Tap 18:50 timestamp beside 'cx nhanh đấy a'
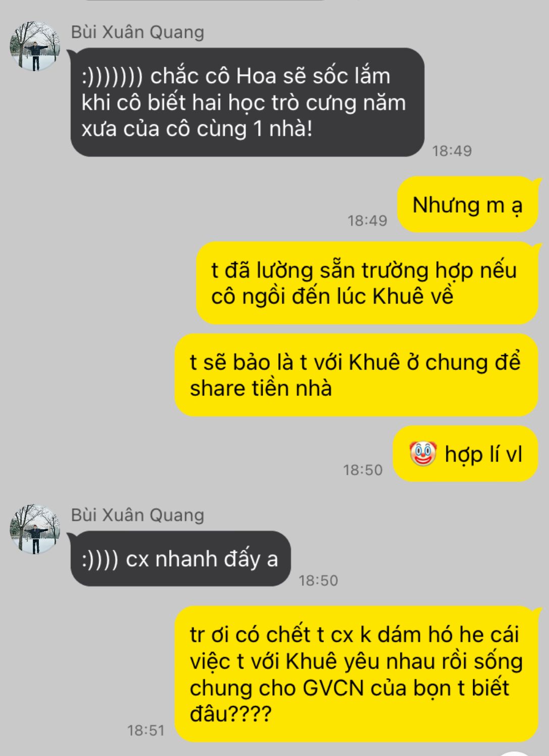The image size is (549, 756). tap(318, 580)
